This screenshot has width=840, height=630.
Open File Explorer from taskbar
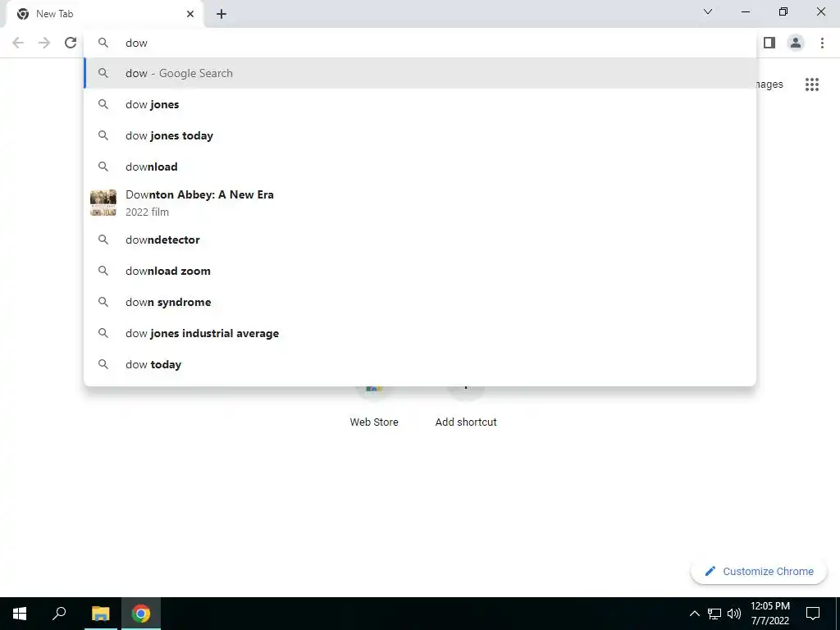click(x=100, y=614)
